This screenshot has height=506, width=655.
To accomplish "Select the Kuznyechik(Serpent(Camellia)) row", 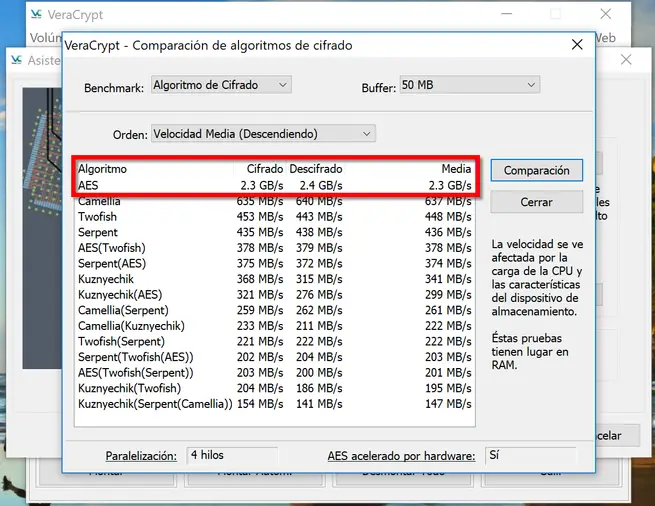I will (274, 404).
